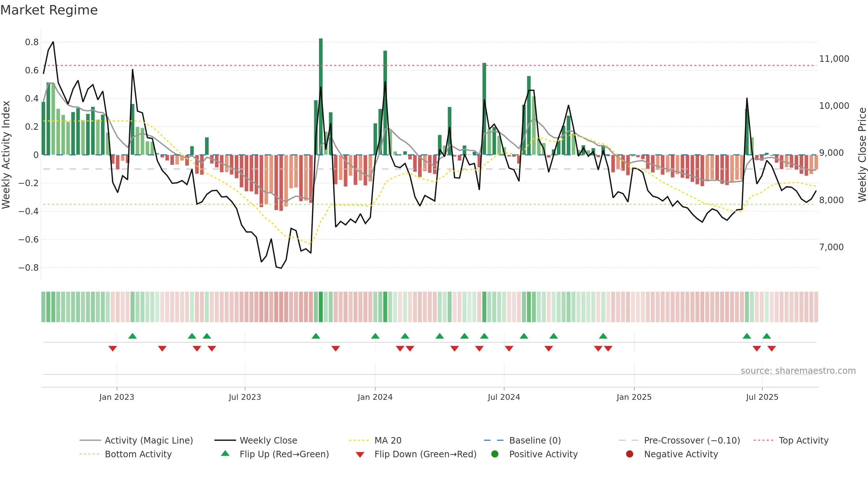Click the Market Regime chart title
The width and height of the screenshot is (868, 488).
49,10
